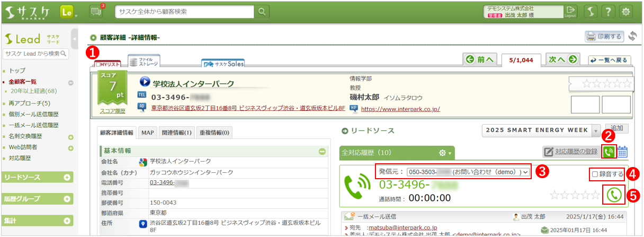Screen dimensions: 644x237
Task: Switch to the 顧客詳細情報 tab
Action: [x=117, y=132]
